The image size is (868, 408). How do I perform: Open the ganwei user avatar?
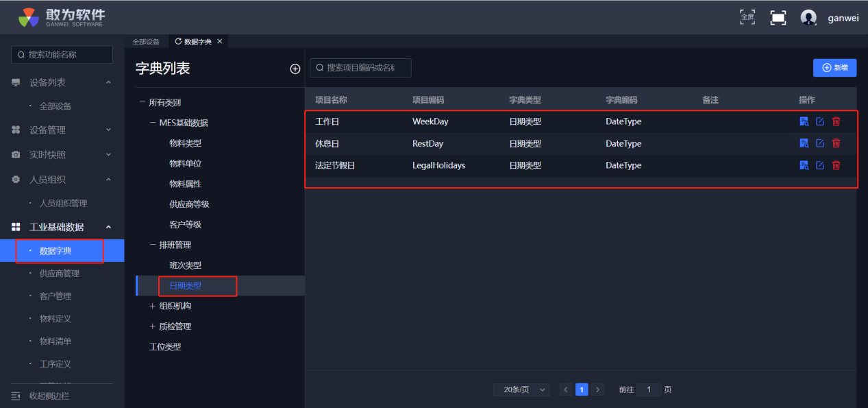point(808,18)
